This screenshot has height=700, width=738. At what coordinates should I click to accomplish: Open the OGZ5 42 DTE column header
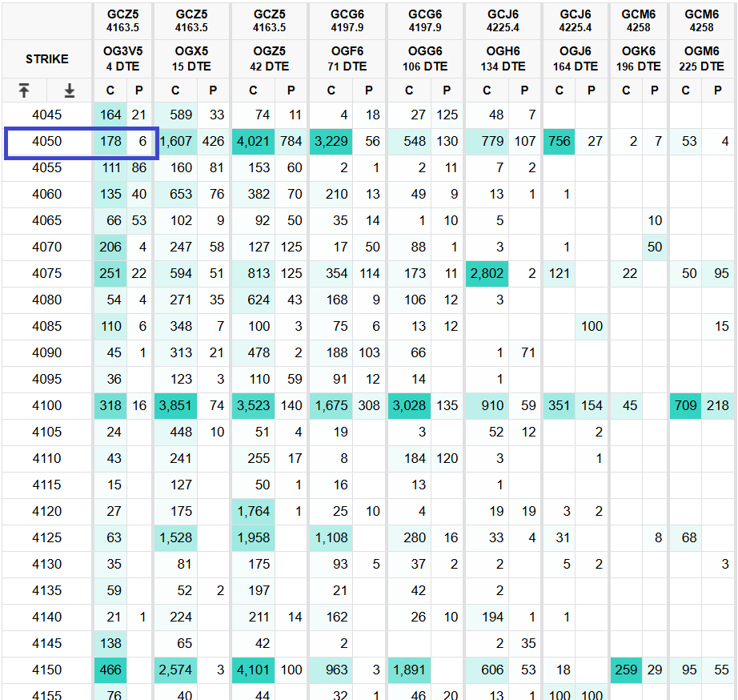(270, 59)
